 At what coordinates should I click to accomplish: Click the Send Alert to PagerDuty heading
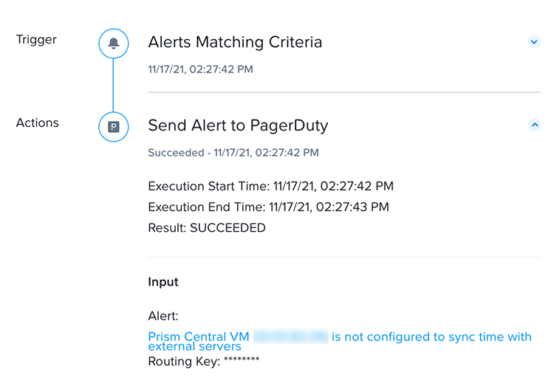pyautogui.click(x=238, y=125)
